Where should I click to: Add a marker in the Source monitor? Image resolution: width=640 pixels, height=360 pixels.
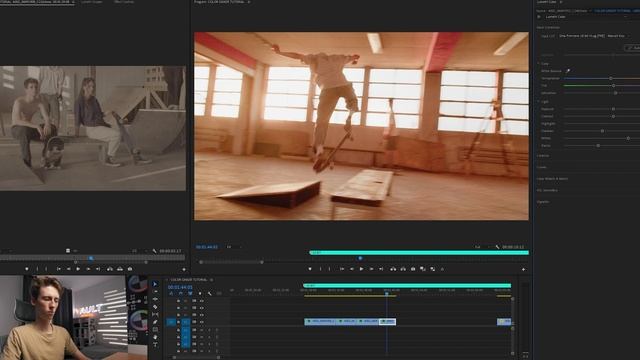[x=27, y=269]
